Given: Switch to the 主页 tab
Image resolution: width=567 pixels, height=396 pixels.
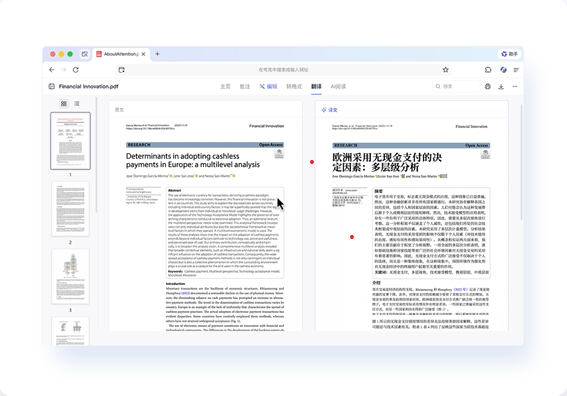Looking at the screenshot, I should click(225, 86).
